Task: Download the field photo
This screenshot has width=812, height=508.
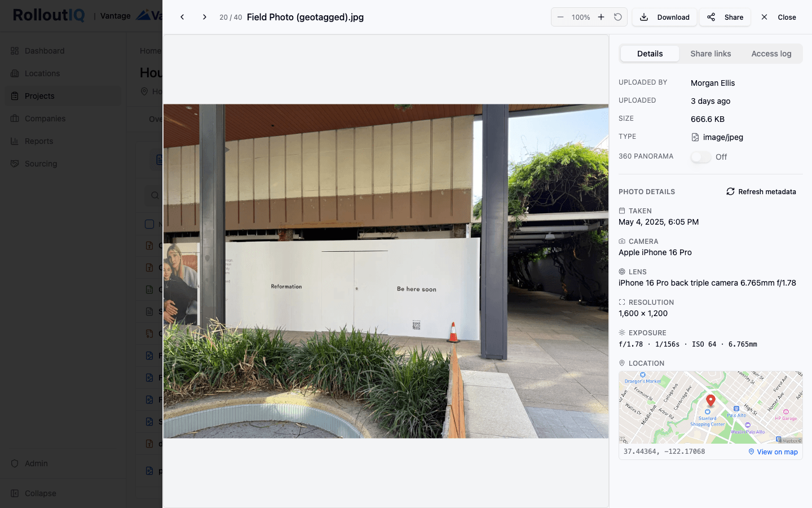Action: (x=664, y=17)
